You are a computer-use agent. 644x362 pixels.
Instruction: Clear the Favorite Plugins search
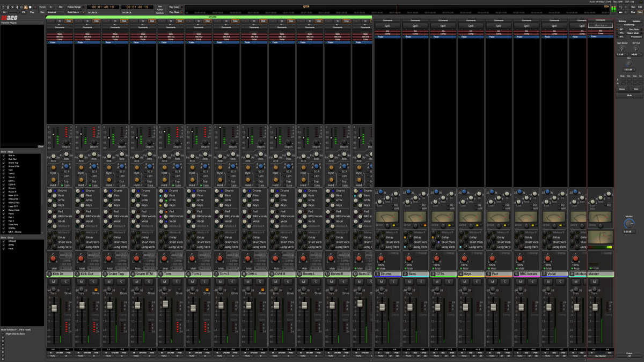pos(41,146)
